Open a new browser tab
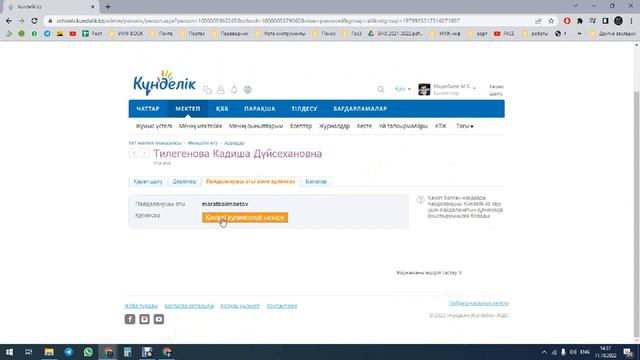 [x=108, y=7]
